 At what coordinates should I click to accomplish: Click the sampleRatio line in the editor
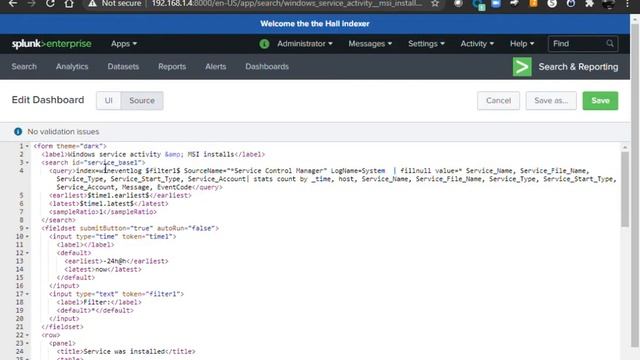coord(102,212)
